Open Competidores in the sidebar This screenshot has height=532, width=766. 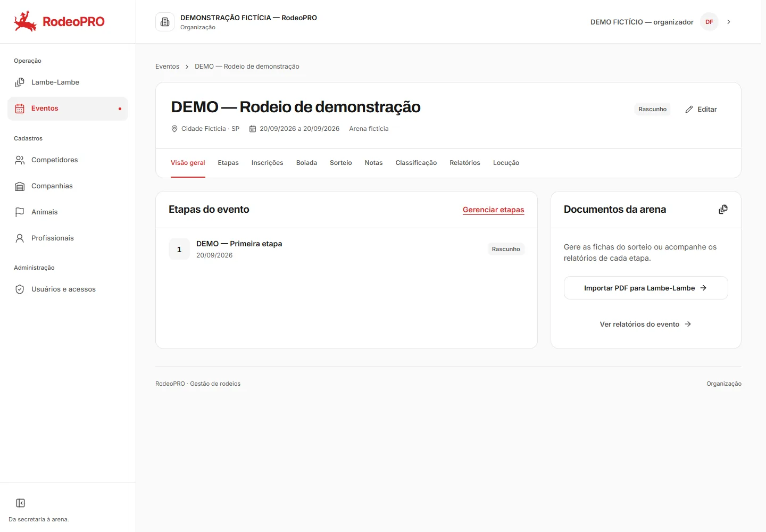pos(68,160)
